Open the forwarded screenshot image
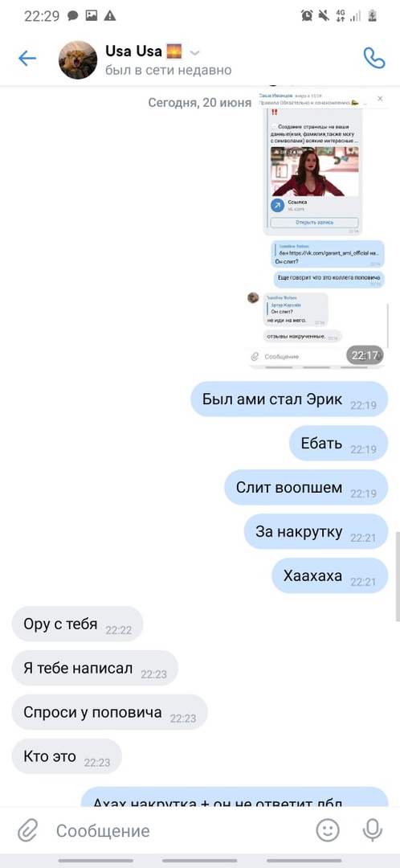Image resolution: width=400 pixels, height=868 pixels. (316, 227)
